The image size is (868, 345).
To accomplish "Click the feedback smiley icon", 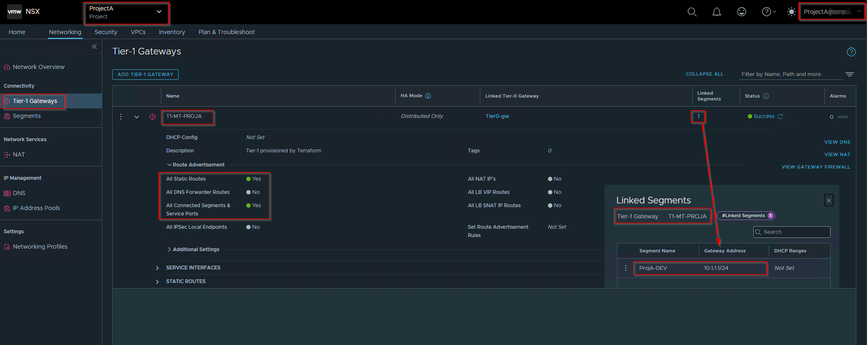I will pos(741,12).
